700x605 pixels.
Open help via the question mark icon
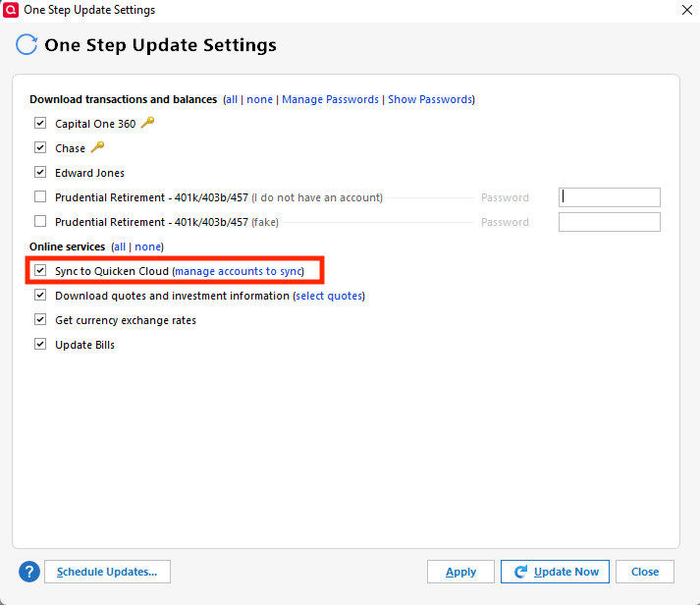(x=29, y=572)
